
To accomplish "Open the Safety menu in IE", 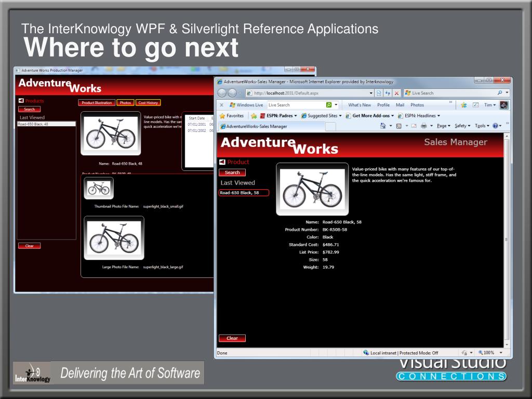I will click(x=462, y=126).
